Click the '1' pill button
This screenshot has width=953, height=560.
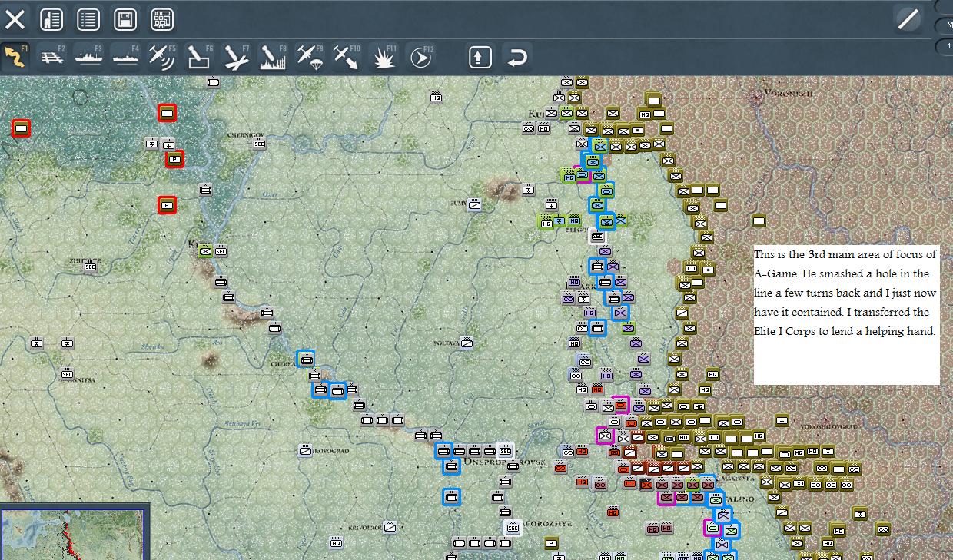[946, 47]
